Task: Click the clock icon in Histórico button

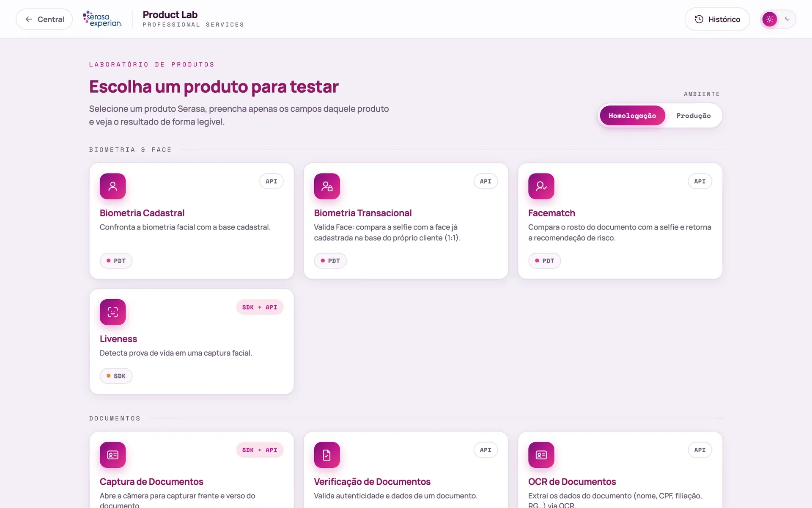Action: [x=699, y=19]
